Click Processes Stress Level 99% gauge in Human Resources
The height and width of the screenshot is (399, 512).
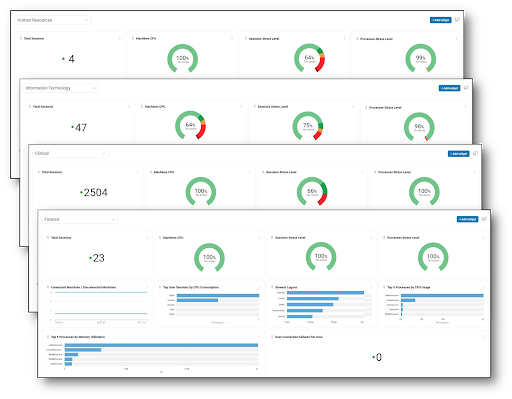pyautogui.click(x=421, y=59)
